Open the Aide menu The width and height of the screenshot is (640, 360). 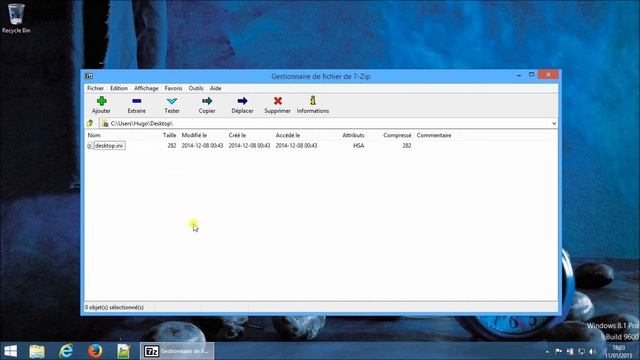click(216, 88)
